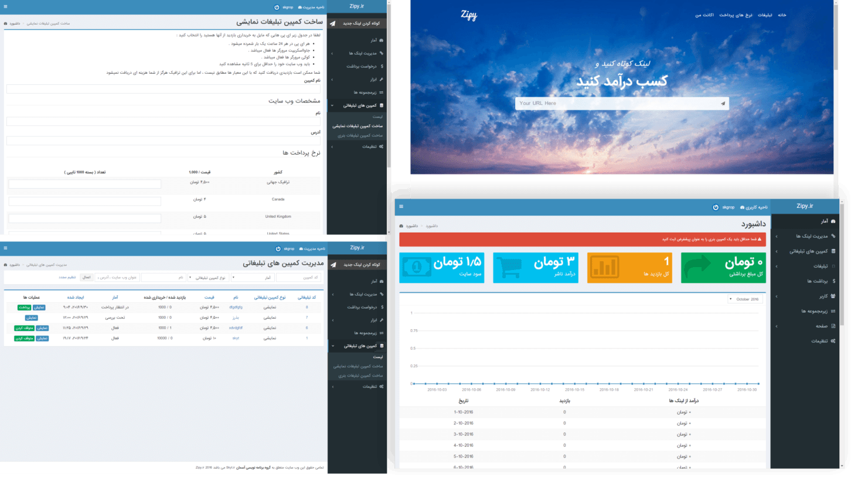Select لیست submenu on the management page sidebar
Screen dimensions: 868x492
click(x=378, y=357)
